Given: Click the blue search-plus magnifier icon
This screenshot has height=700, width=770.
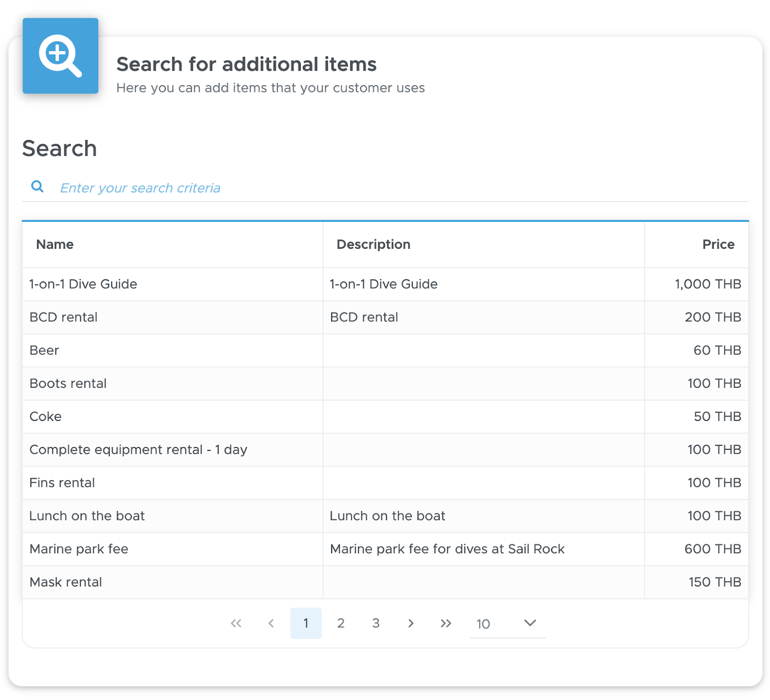Looking at the screenshot, I should click(60, 56).
